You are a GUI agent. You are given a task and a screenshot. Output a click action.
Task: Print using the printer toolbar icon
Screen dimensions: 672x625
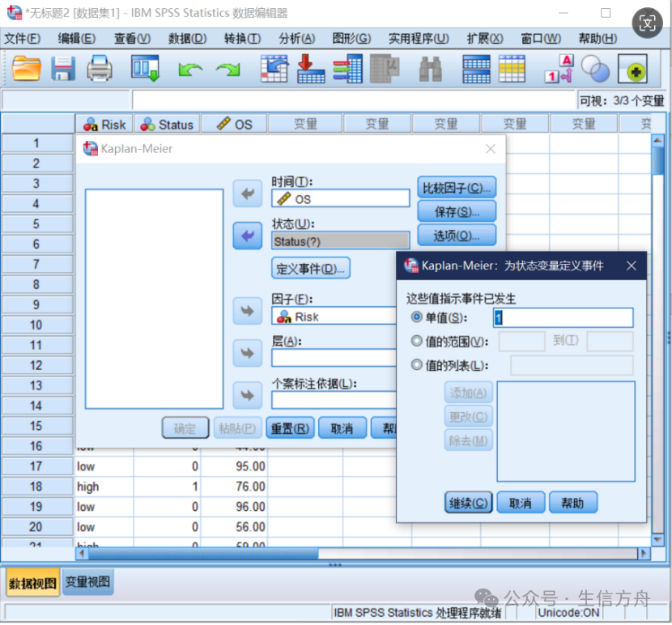[100, 69]
